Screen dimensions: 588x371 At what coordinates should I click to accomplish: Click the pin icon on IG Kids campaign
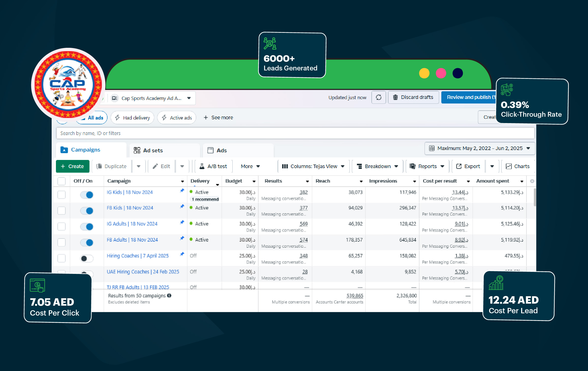tap(182, 190)
